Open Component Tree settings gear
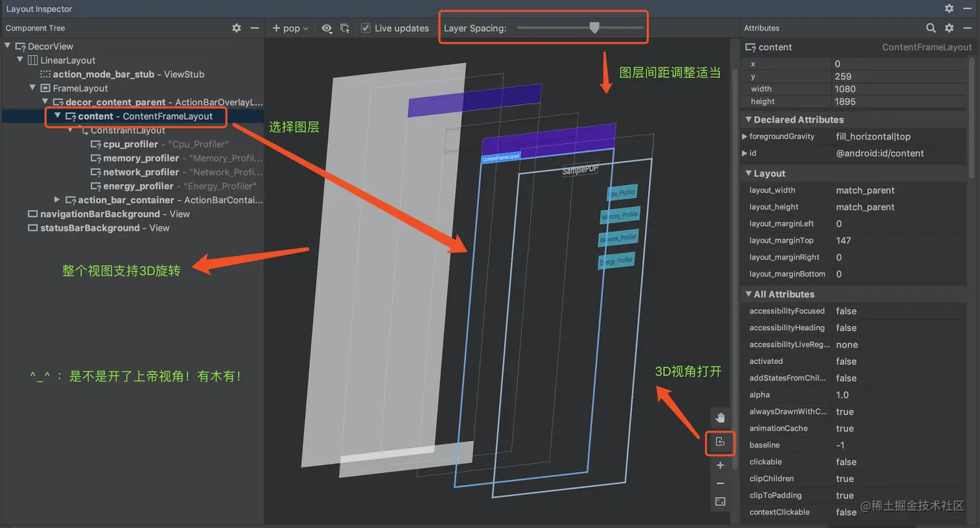This screenshot has width=980, height=528. [x=236, y=28]
